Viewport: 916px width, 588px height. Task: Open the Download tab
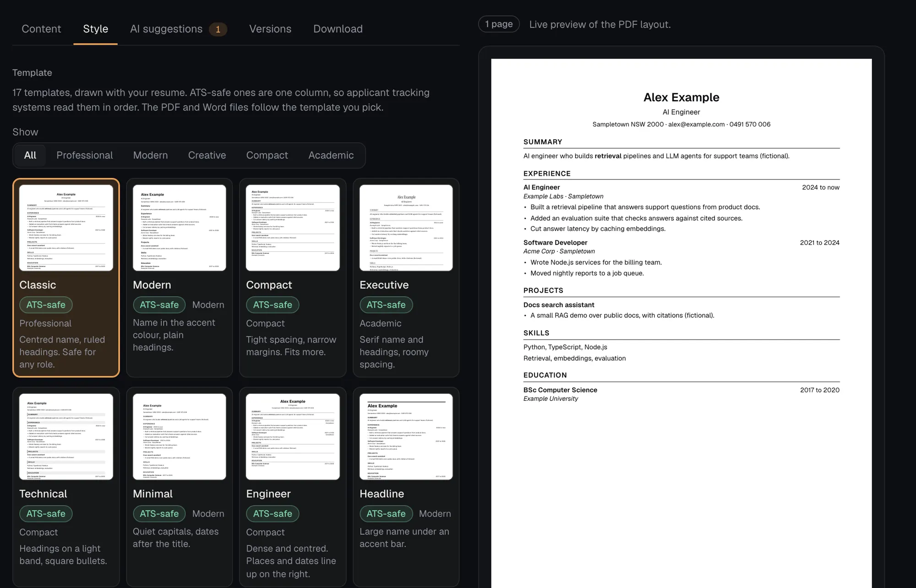[x=338, y=29]
